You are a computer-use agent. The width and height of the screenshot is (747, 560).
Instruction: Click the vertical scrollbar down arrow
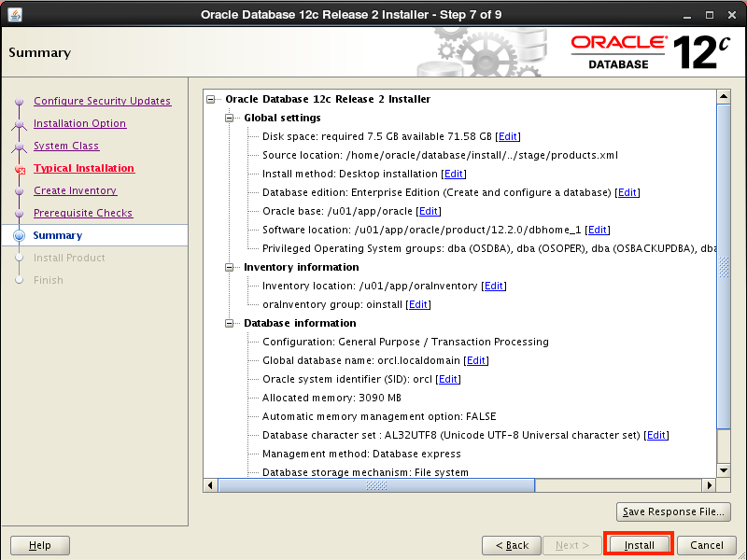coord(724,470)
